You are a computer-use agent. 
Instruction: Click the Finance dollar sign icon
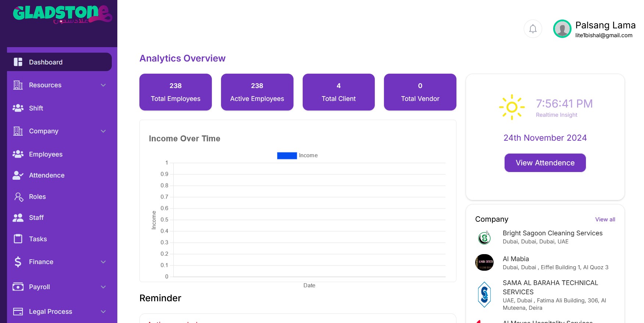click(18, 262)
